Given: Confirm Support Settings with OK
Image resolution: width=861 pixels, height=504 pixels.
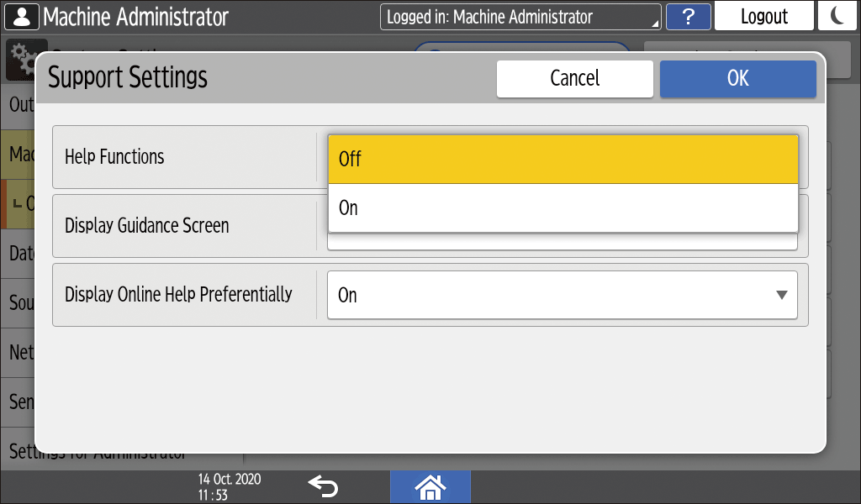Looking at the screenshot, I should 737,78.
